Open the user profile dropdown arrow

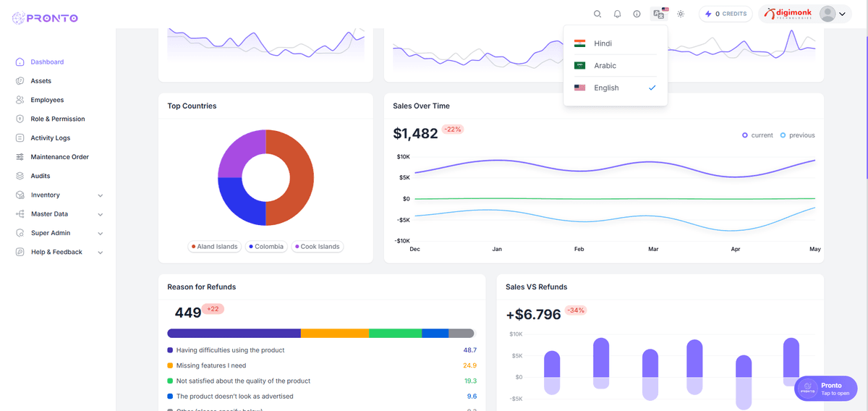pos(843,14)
